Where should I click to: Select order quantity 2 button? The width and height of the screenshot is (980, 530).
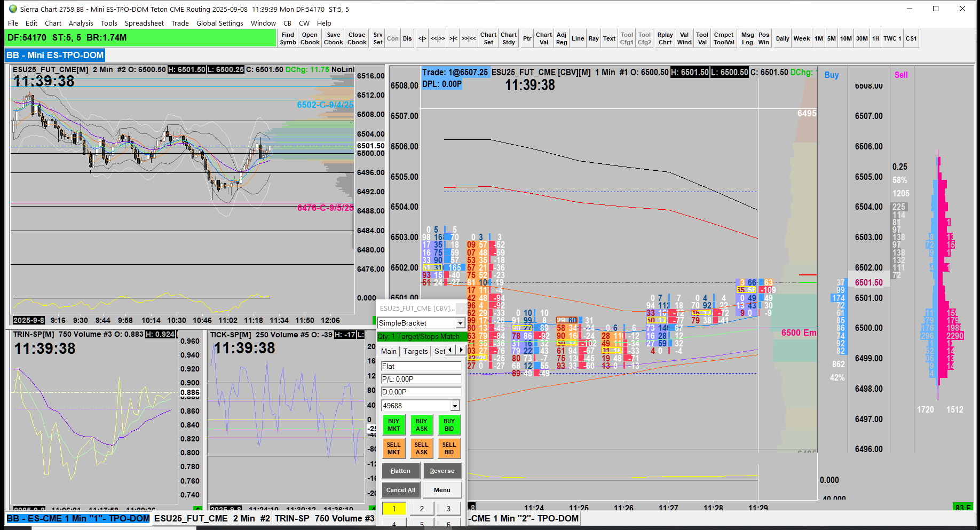(x=422, y=509)
